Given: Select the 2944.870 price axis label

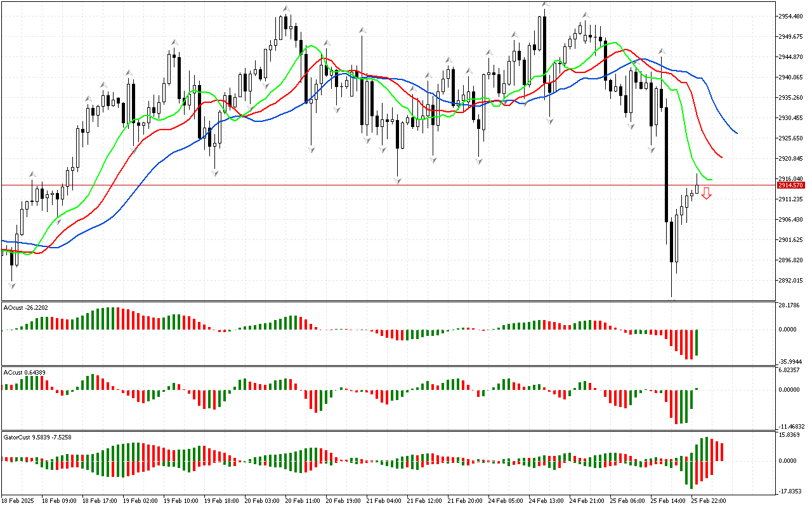Looking at the screenshot, I should point(792,57).
